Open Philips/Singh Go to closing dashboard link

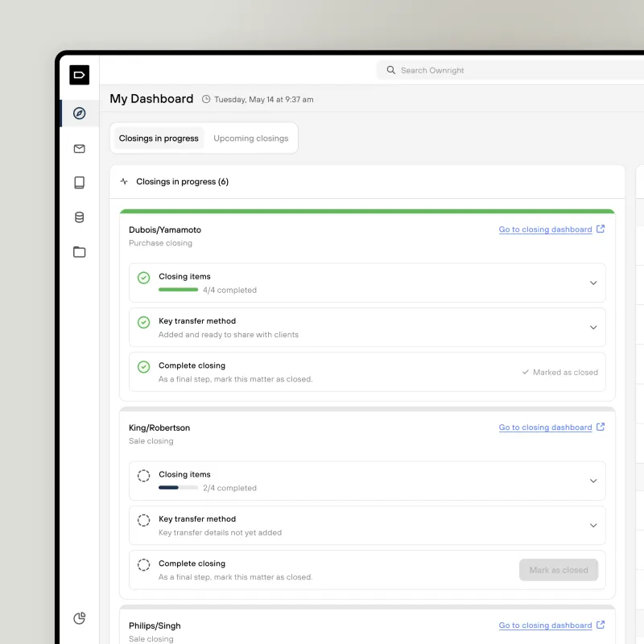pyautogui.click(x=546, y=625)
